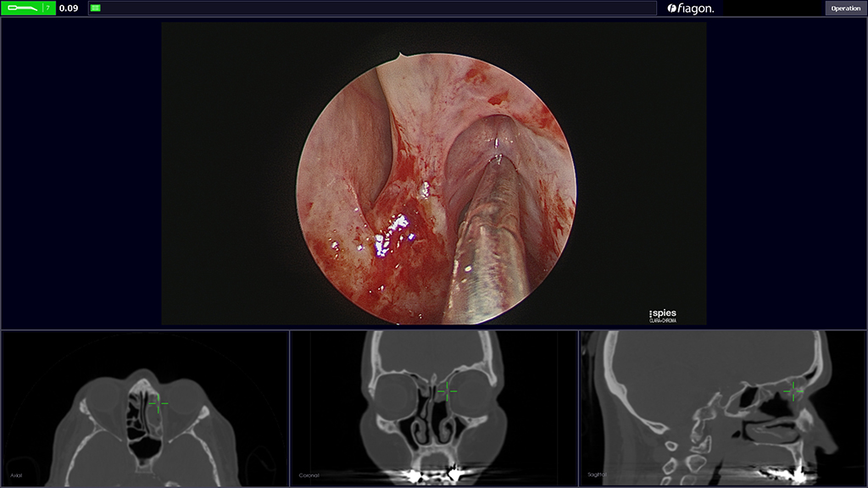Click the Sagittal label text
868x488 pixels.
pos(599,475)
